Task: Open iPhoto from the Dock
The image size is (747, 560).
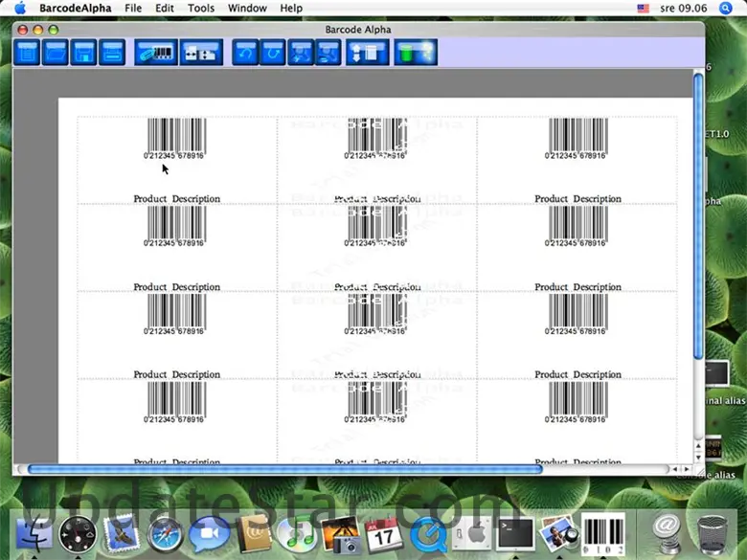Action: tap(340, 534)
